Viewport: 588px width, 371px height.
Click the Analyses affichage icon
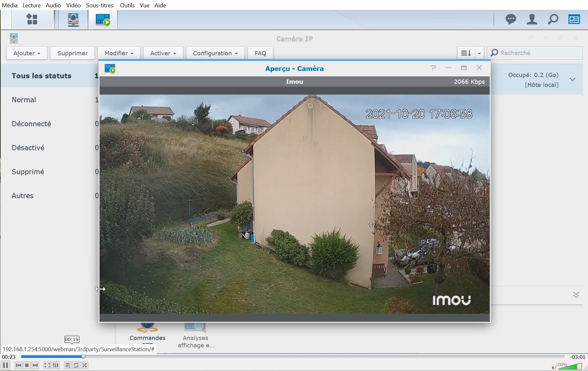[x=195, y=328]
